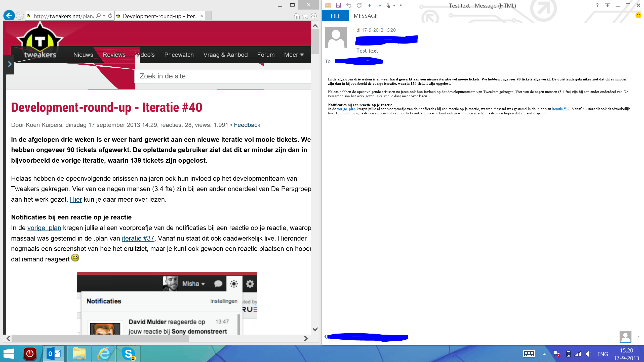Click the browser vertical scrollbar up arrow
This screenshot has width=644, height=362.
[x=315, y=26]
